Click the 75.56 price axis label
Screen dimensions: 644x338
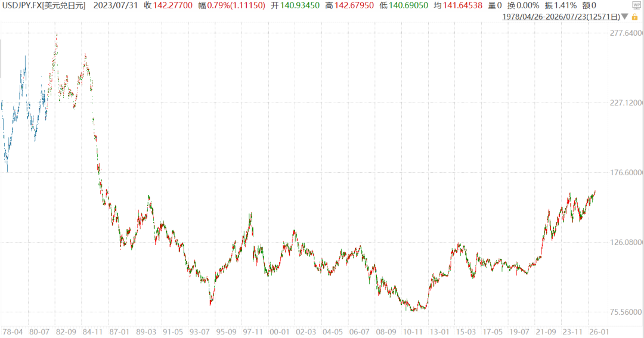pos(626,312)
